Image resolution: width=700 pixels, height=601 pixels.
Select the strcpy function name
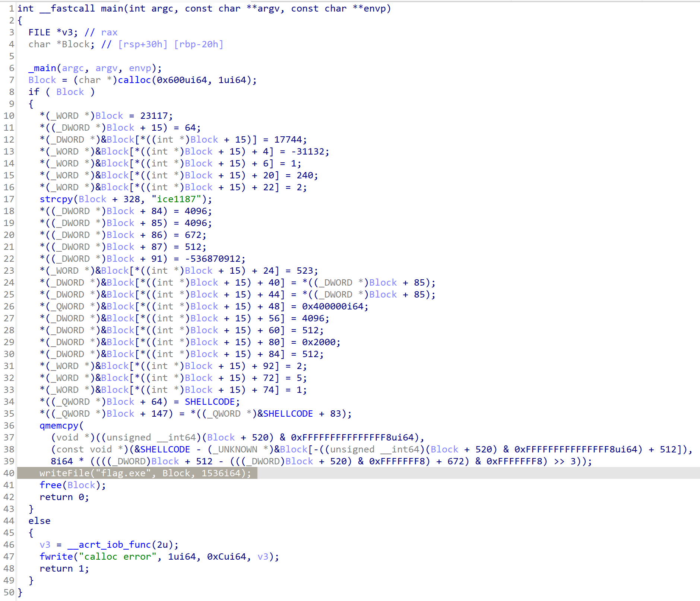(x=56, y=199)
